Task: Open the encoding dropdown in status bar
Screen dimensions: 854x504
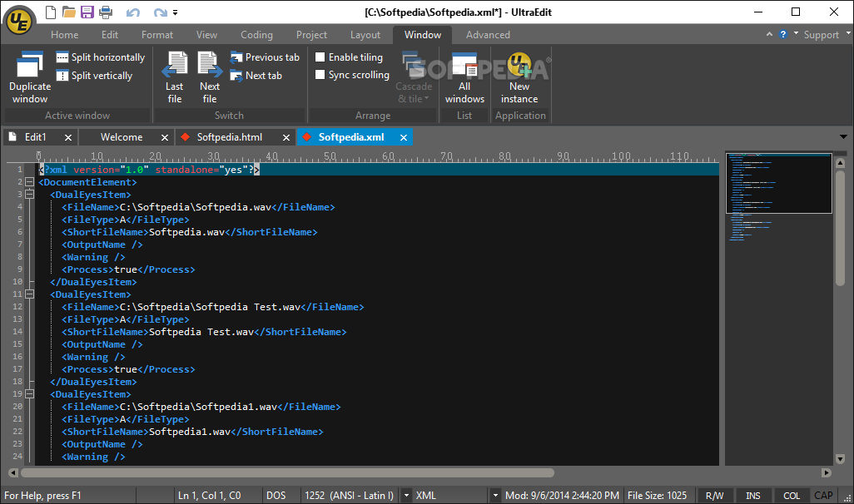Action: click(x=405, y=496)
